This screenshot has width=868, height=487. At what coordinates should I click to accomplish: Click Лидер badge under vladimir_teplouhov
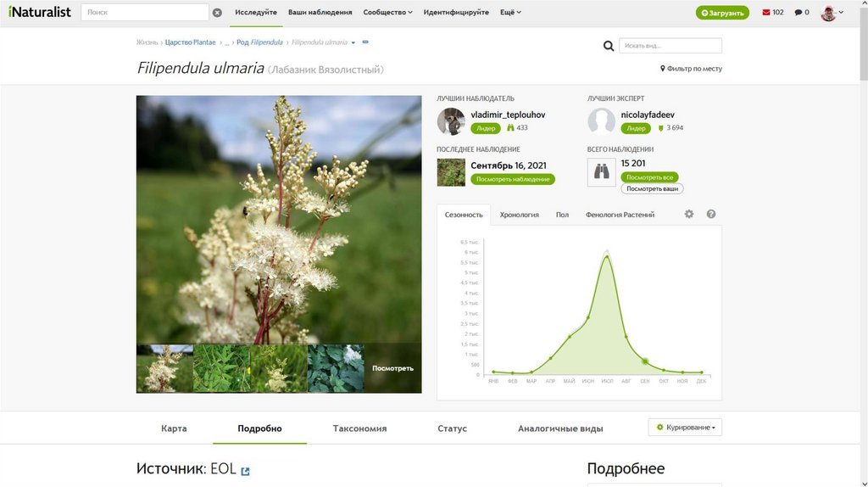(x=486, y=128)
